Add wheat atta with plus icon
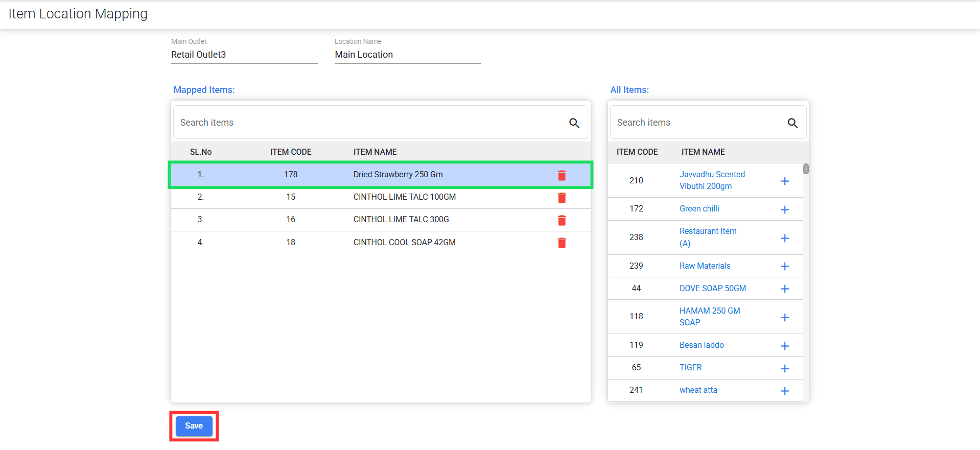 [x=785, y=391]
